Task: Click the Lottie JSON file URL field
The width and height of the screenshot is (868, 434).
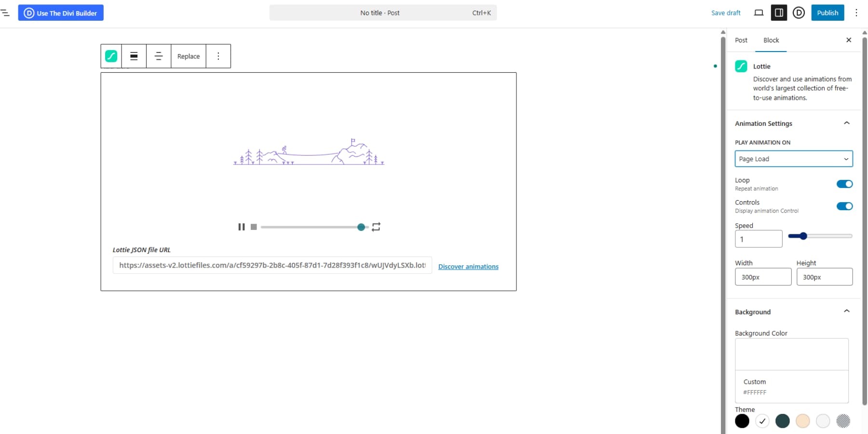Action: 271,265
